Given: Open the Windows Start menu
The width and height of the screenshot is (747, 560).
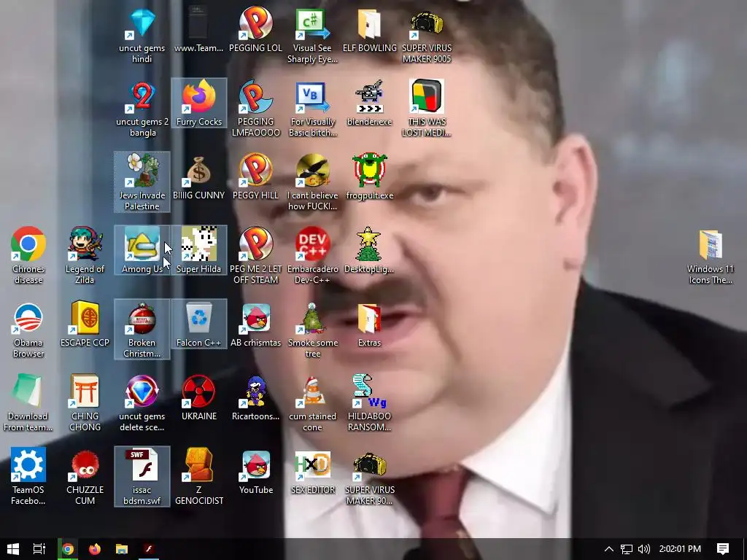Looking at the screenshot, I should [x=13, y=549].
